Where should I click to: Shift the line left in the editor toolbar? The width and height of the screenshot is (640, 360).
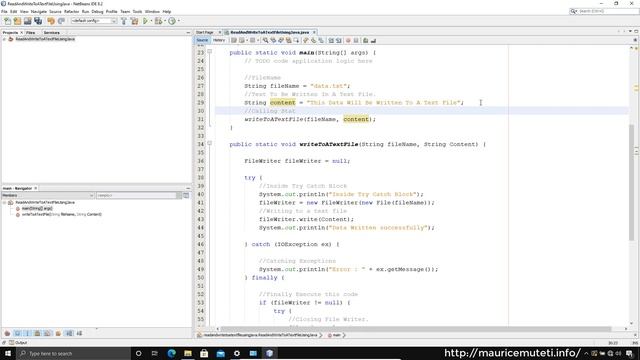click(x=331, y=40)
